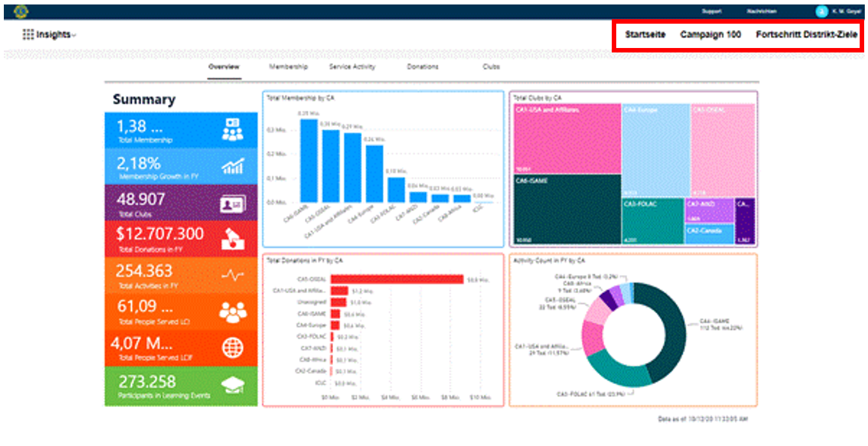Open the Insights app grid icon
868x446 pixels.
(28, 35)
